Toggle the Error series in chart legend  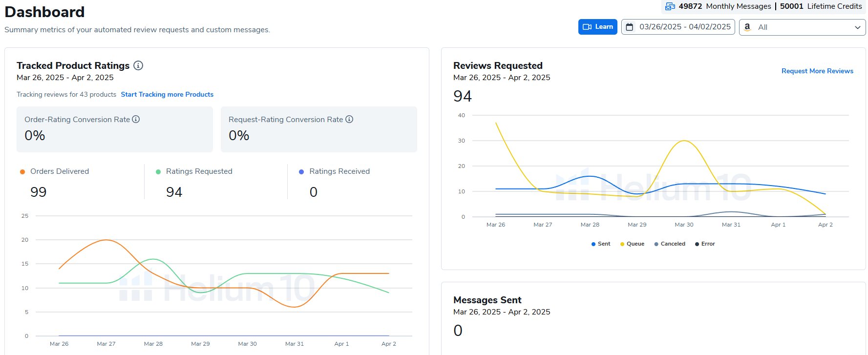(x=705, y=244)
